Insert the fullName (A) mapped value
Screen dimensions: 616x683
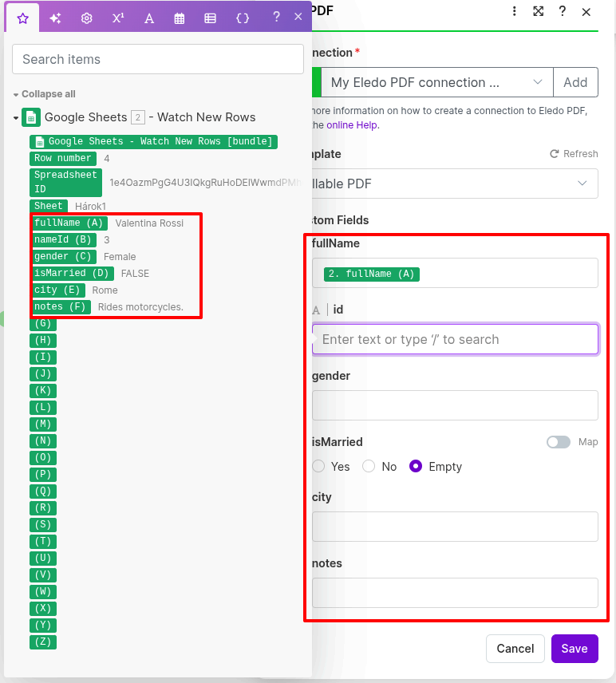pyautogui.click(x=69, y=223)
